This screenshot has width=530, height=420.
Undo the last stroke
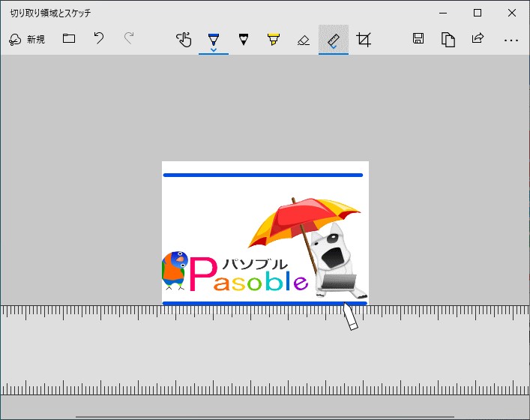tap(99, 38)
